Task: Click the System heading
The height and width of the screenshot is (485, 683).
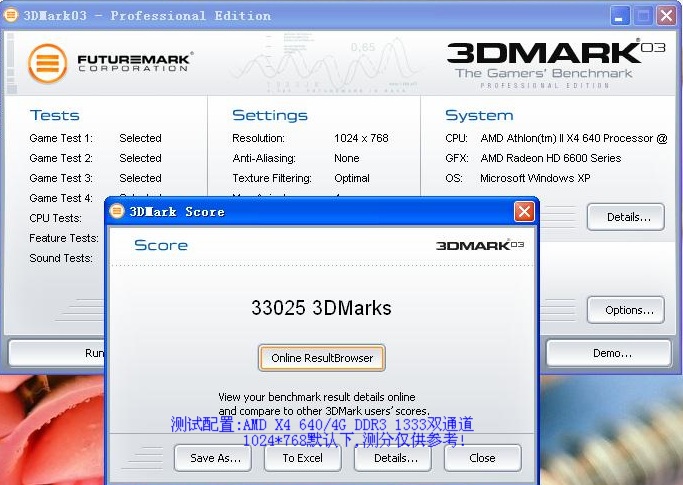Action: click(479, 115)
